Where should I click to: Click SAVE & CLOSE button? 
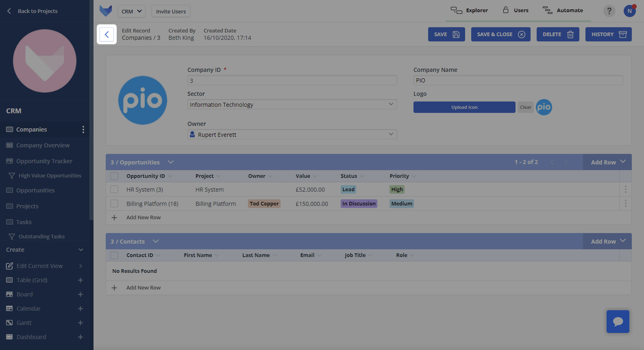tap(501, 35)
